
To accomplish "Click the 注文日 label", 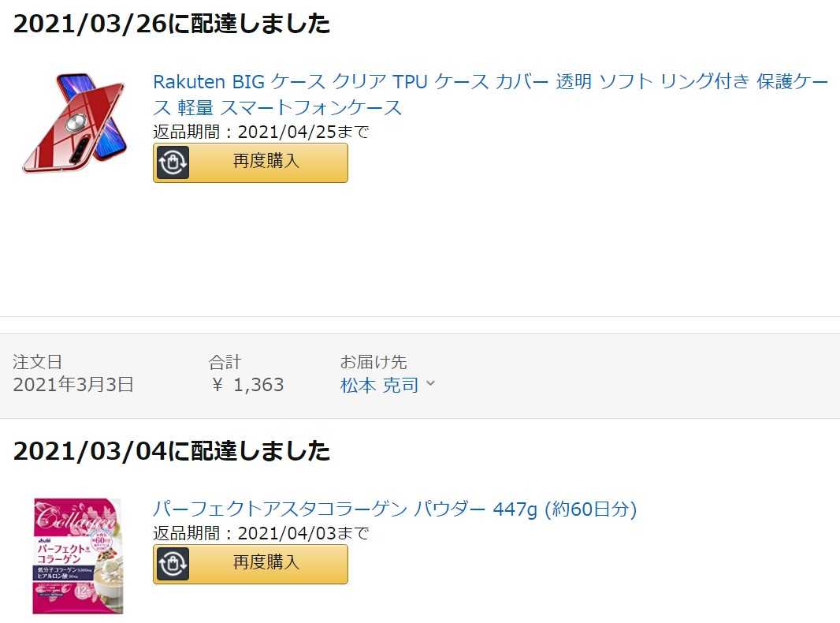I will pyautogui.click(x=38, y=362).
